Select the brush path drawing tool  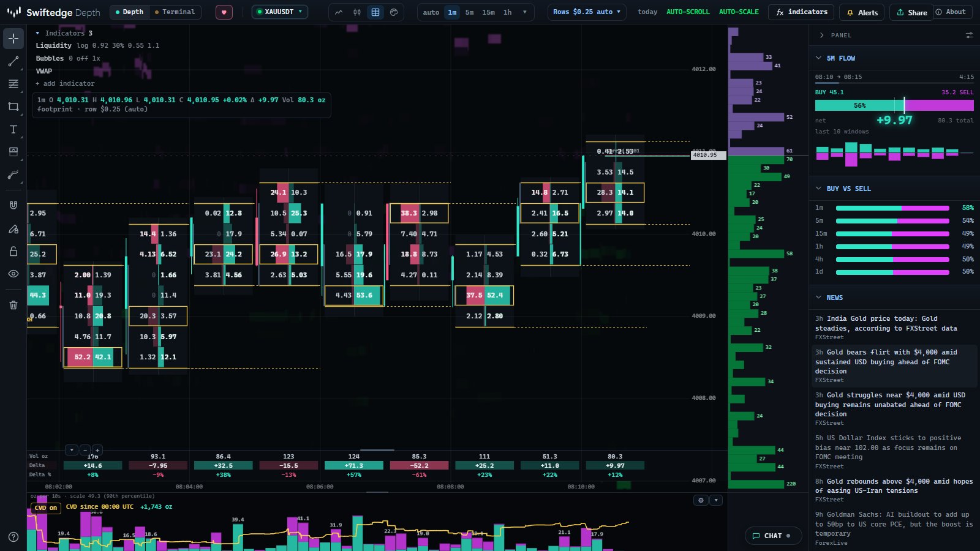click(x=13, y=174)
